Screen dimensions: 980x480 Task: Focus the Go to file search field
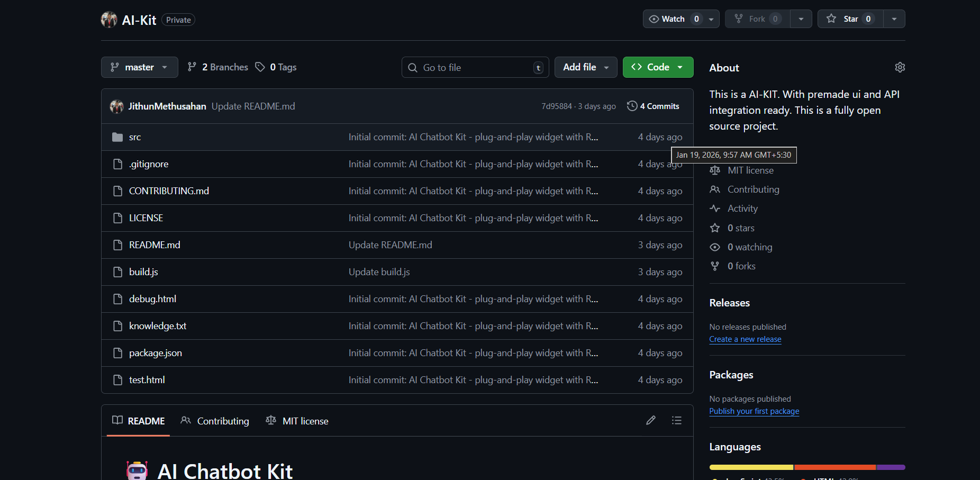475,67
